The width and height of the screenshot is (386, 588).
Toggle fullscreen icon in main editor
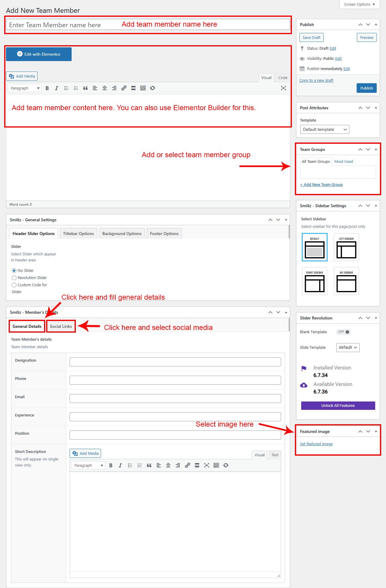(x=283, y=88)
